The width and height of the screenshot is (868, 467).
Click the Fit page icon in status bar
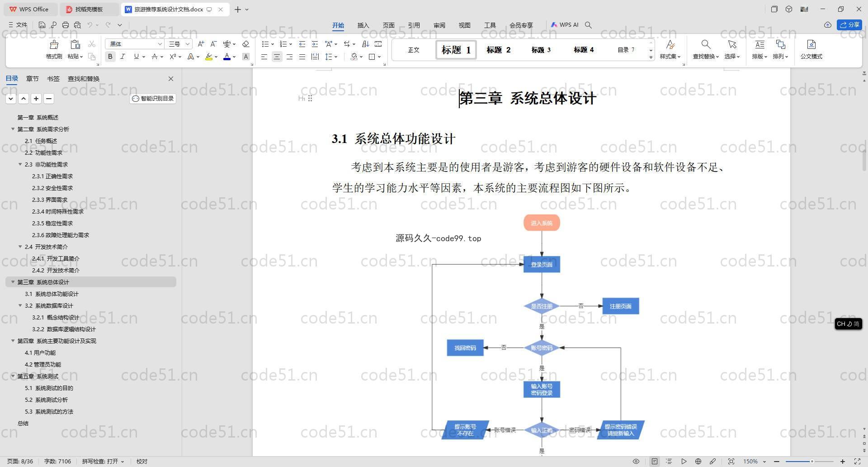(x=731, y=461)
